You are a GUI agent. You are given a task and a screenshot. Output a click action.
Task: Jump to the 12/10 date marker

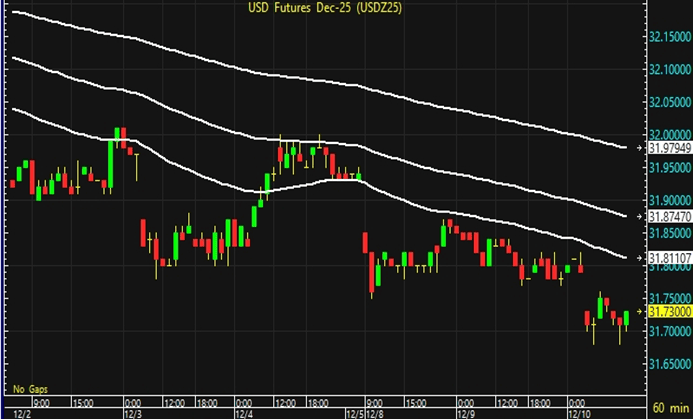[580, 411]
